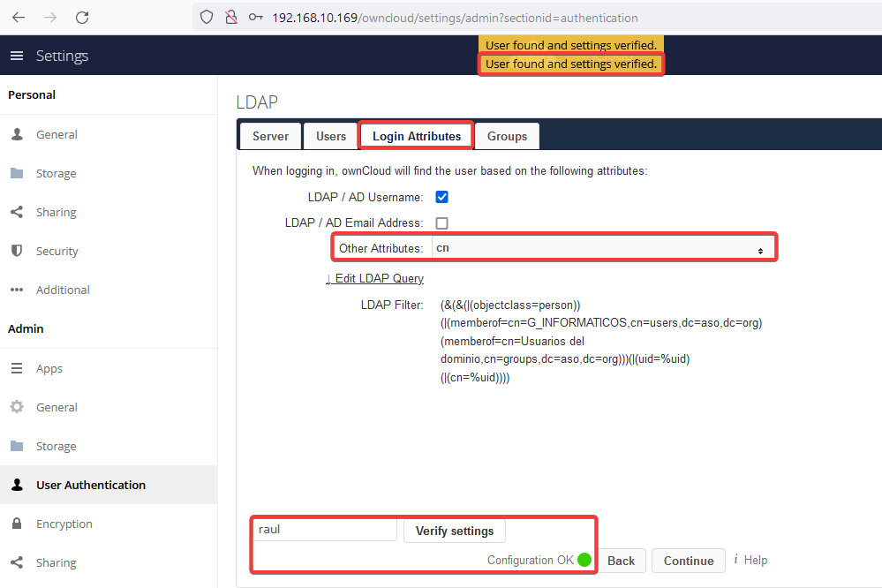Open Additional in Personal sidebar
882x588 pixels.
(x=63, y=290)
